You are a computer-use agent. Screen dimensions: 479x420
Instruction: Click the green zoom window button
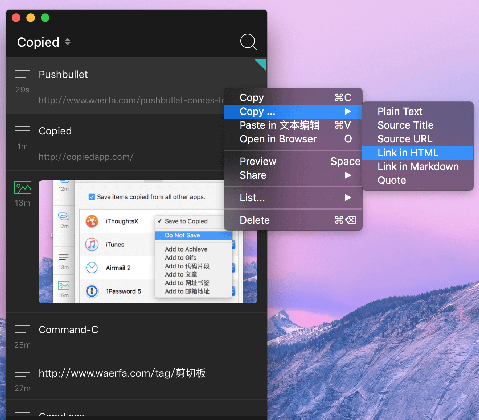pos(45,17)
